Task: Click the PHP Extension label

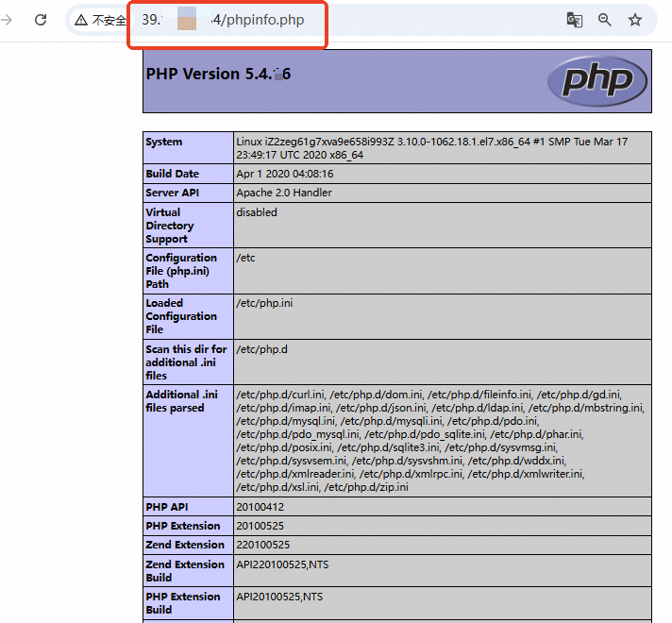Action: tap(183, 526)
